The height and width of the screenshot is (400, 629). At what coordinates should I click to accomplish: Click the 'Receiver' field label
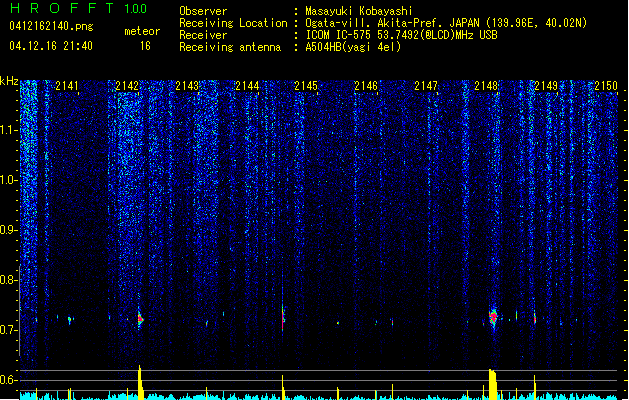[203, 35]
